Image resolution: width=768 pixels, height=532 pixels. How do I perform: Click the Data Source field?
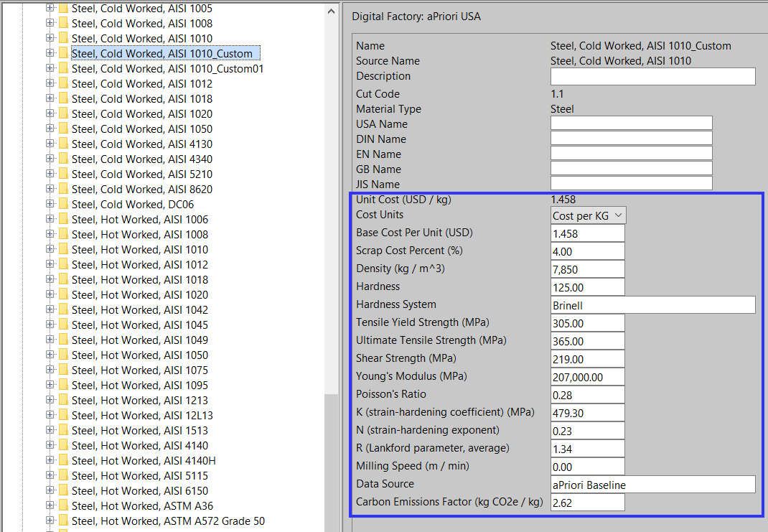click(x=653, y=485)
